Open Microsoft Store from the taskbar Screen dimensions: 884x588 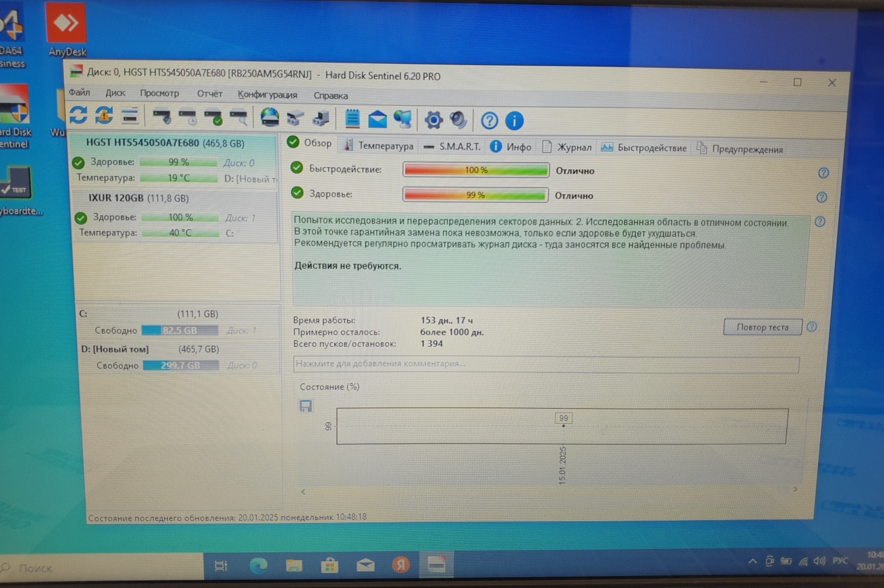click(x=329, y=566)
